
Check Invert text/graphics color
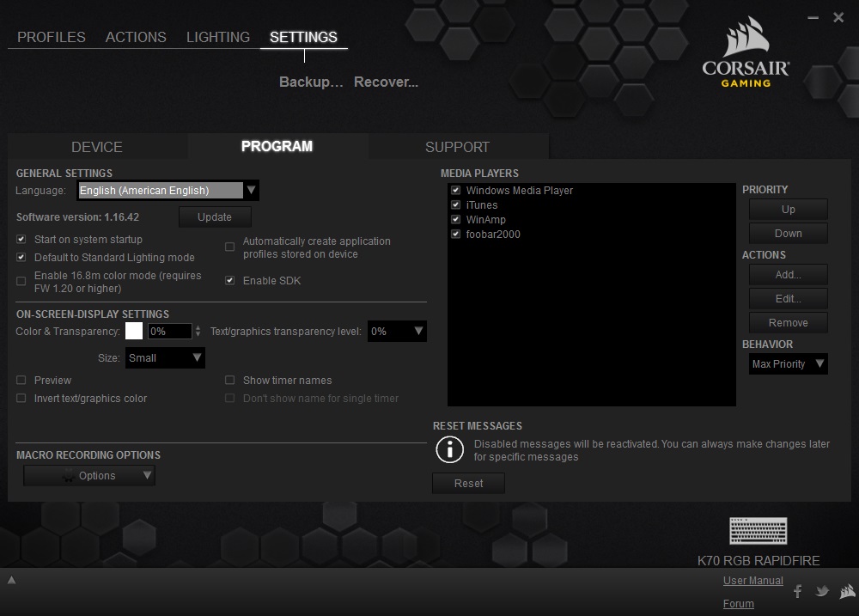click(21, 399)
